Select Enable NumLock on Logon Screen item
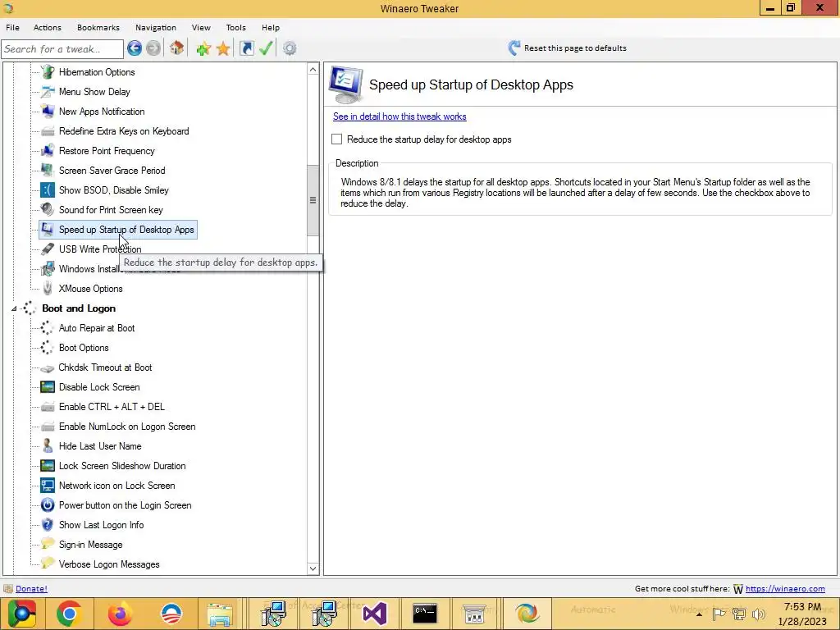840x630 pixels. 127,427
